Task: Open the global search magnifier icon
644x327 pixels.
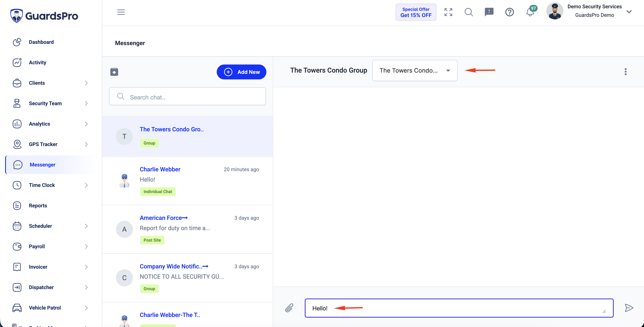Action: 469,12
